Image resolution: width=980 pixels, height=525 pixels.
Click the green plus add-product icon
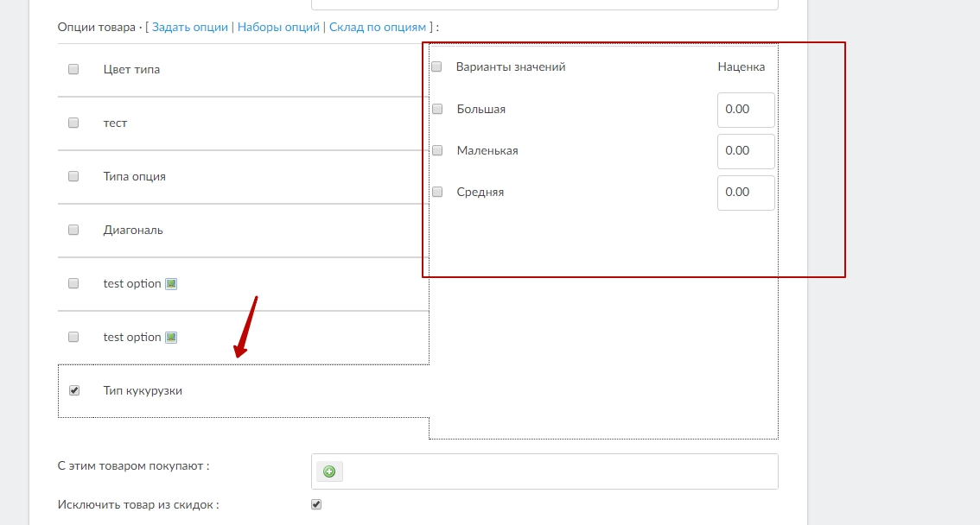pyautogui.click(x=329, y=471)
